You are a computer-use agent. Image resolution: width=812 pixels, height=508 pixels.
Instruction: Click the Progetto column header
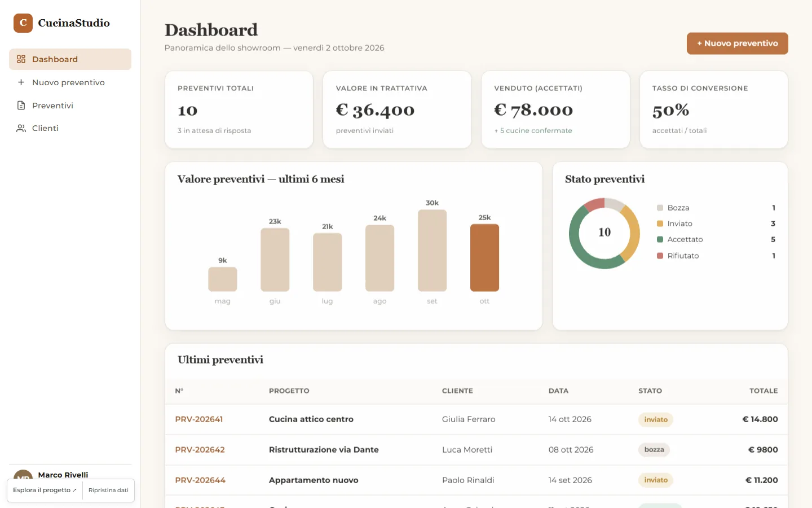click(x=289, y=391)
